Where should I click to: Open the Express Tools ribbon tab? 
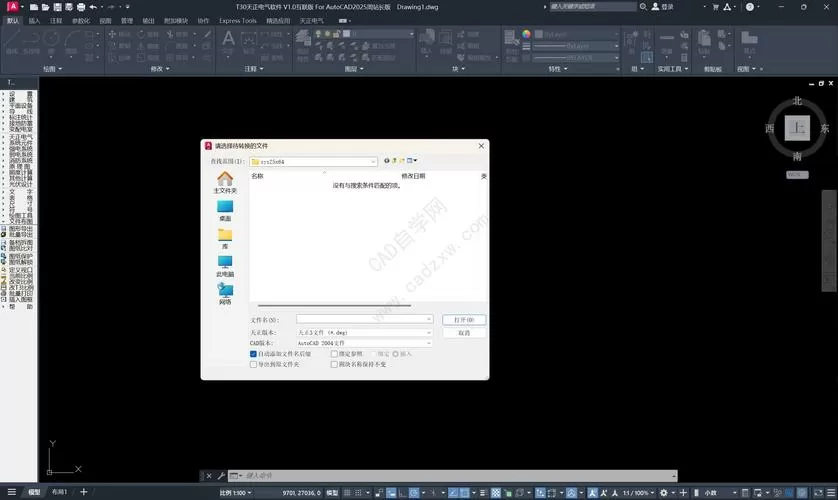238,21
